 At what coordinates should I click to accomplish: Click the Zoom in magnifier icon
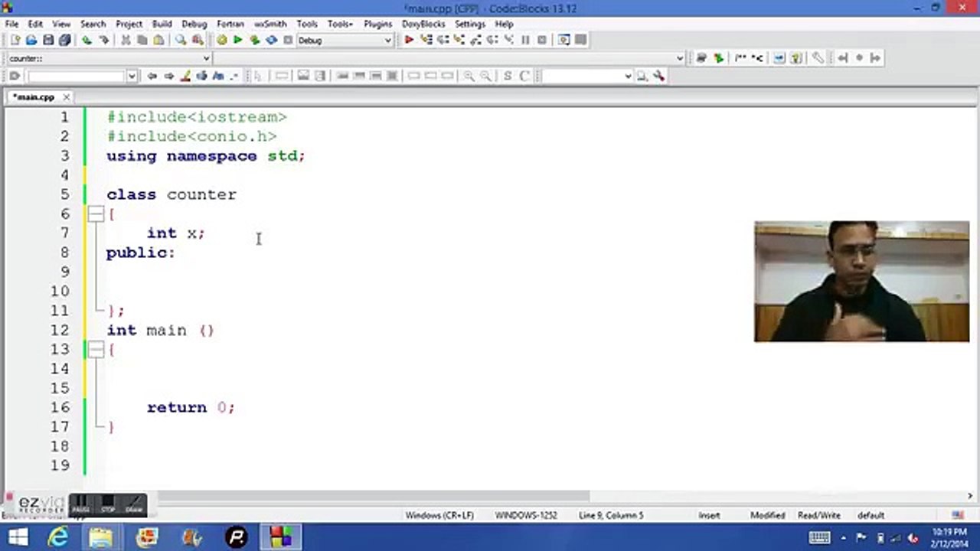[x=469, y=76]
